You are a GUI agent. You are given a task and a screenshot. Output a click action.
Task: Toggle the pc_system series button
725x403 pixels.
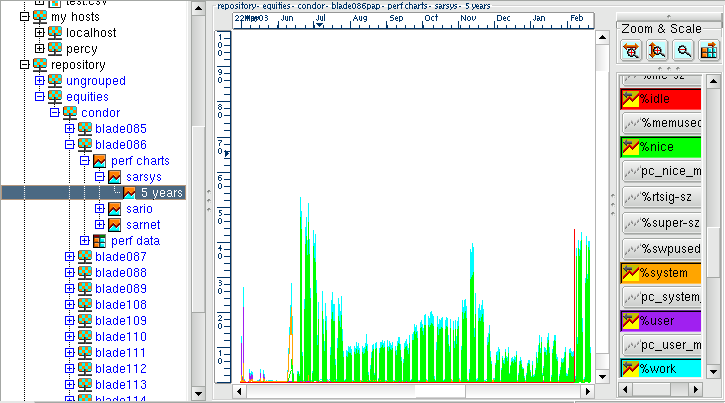click(661, 297)
